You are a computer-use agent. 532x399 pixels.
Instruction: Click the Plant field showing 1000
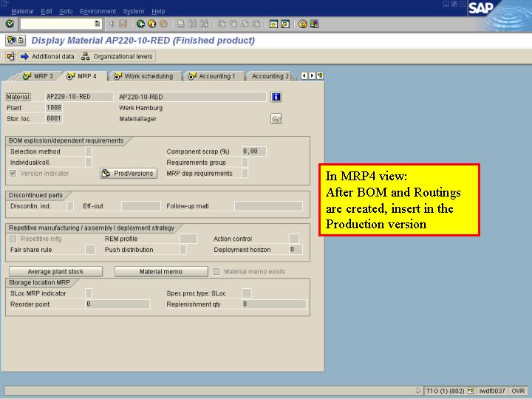(x=54, y=108)
